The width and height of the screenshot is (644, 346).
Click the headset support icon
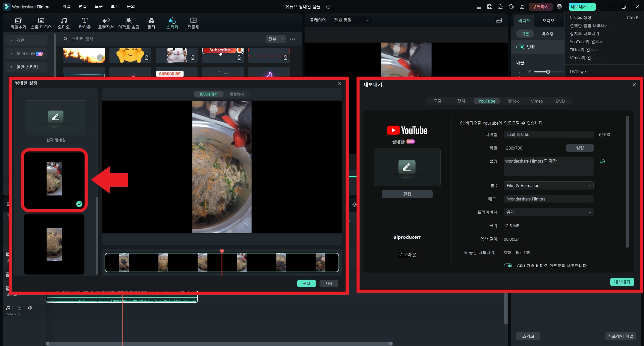511,7
